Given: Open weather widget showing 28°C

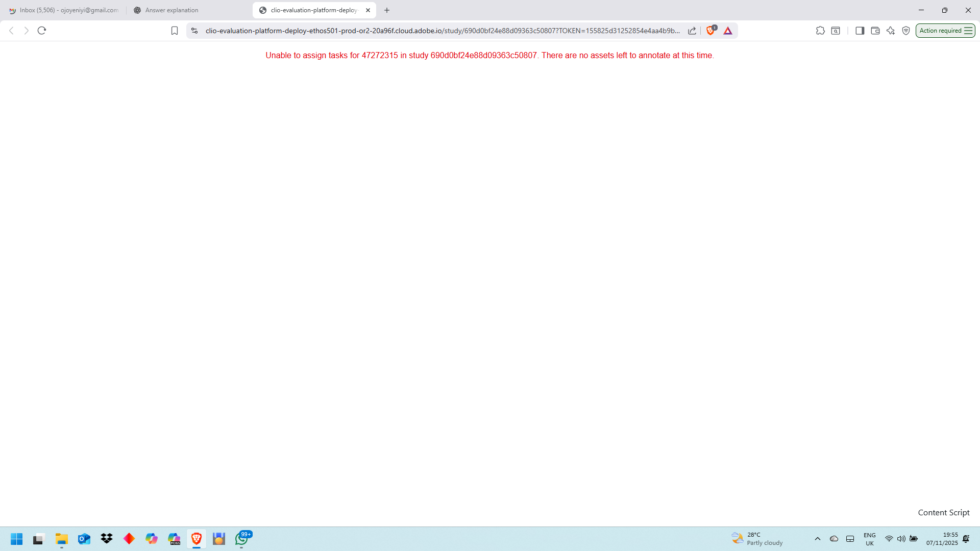Looking at the screenshot, I should (757, 539).
